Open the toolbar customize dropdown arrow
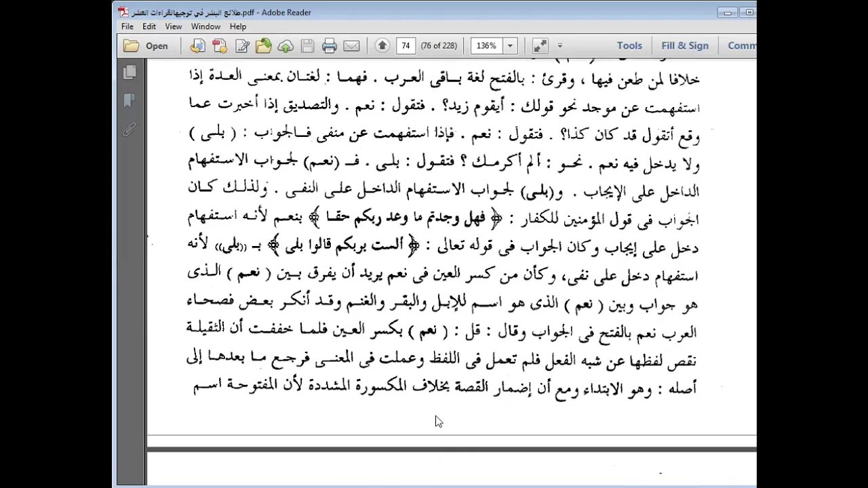Image resolution: width=868 pixels, height=488 pixels. coord(559,46)
